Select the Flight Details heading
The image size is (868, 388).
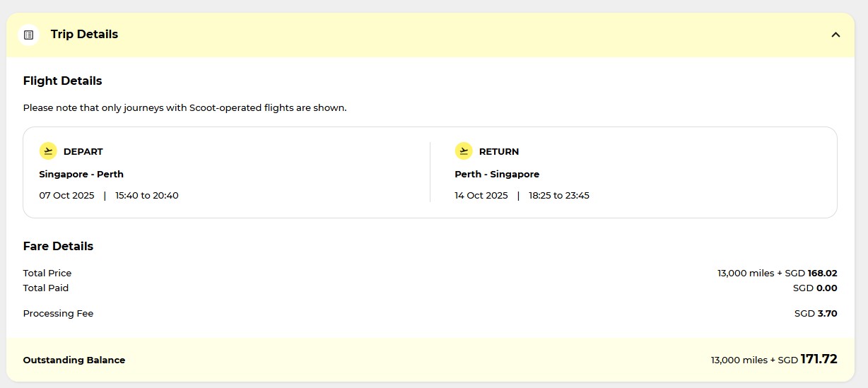coord(62,81)
